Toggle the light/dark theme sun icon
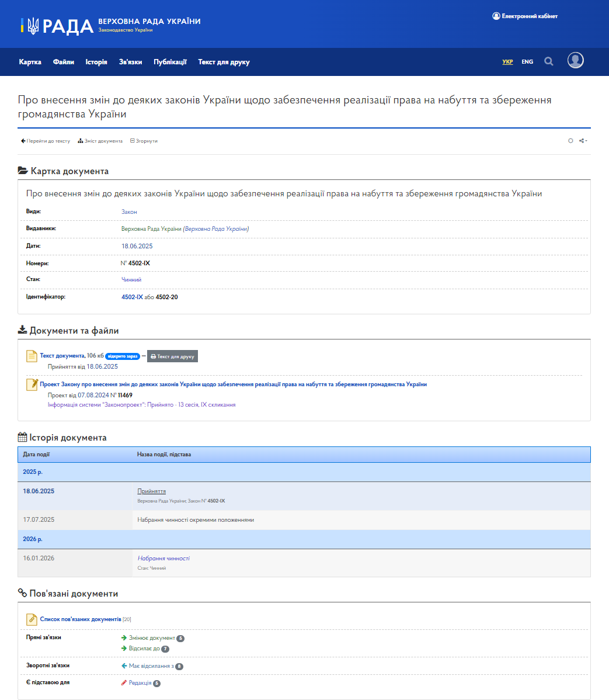The height and width of the screenshot is (700, 609). pyautogui.click(x=570, y=141)
